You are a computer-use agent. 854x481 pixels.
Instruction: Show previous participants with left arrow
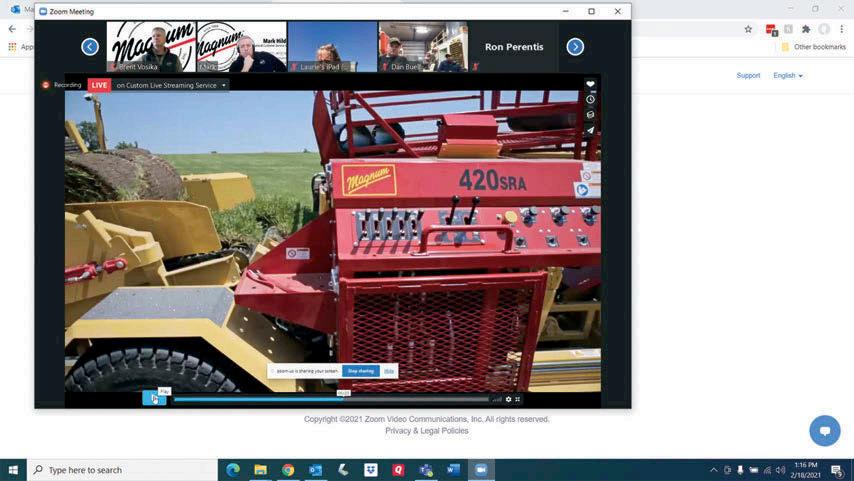pos(90,47)
